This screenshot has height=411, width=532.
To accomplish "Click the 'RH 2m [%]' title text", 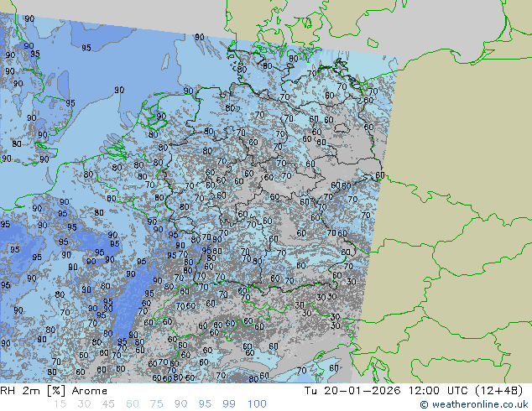I will pos(33,391).
